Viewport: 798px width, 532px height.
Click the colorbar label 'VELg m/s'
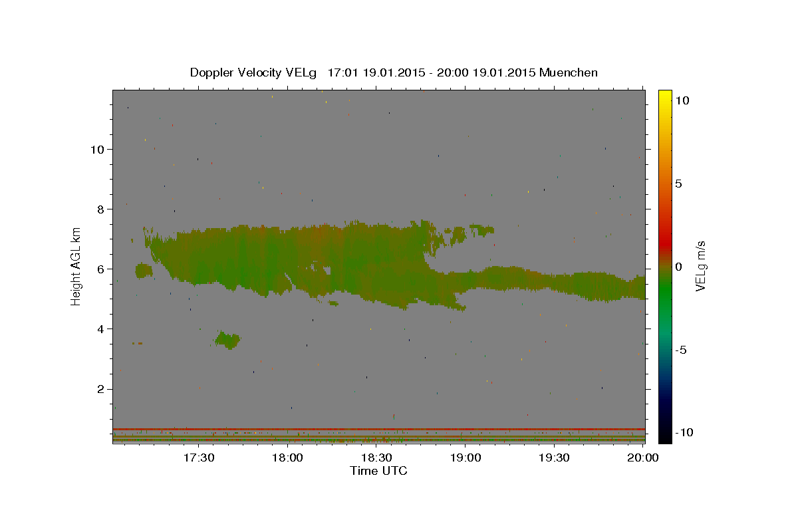700,267
